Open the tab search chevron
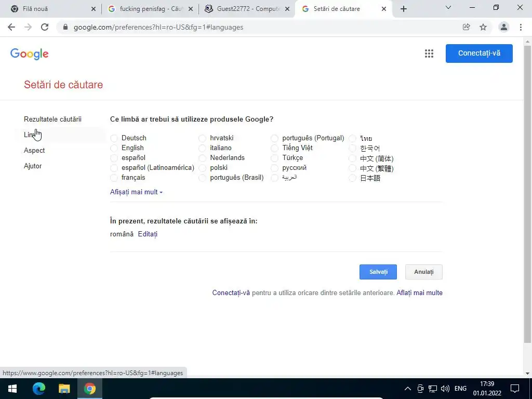This screenshot has width=532, height=399. pos(448,7)
